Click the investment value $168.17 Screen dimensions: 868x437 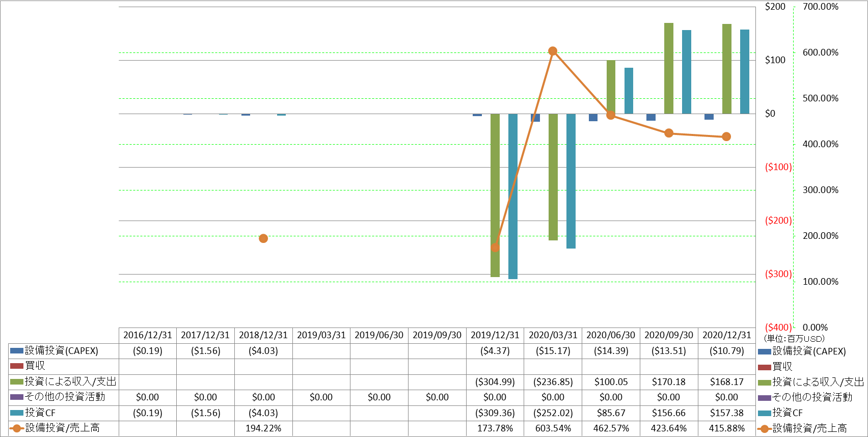727,382
